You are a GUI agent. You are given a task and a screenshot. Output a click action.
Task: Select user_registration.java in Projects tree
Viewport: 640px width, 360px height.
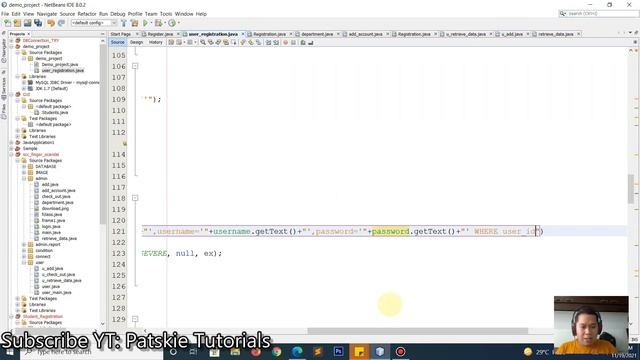pos(62,71)
